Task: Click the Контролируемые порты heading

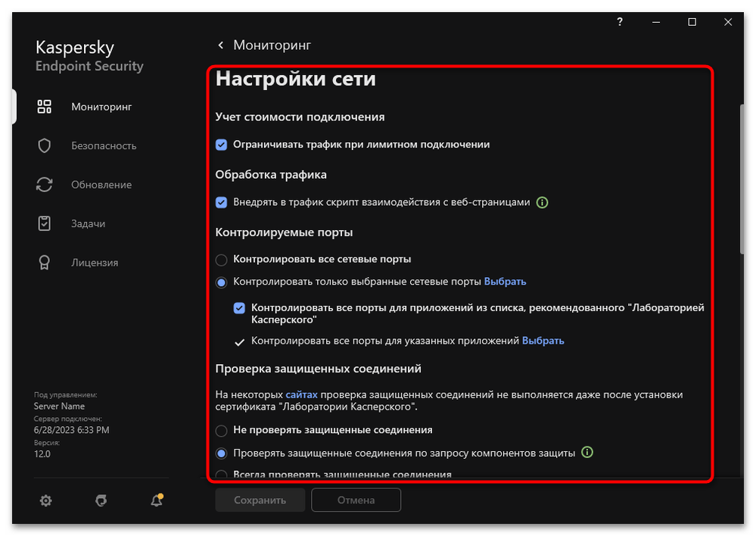Action: [x=284, y=232]
